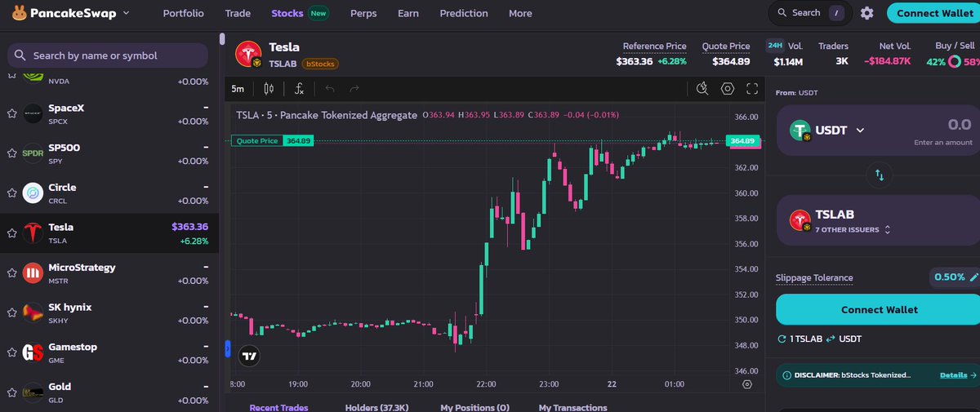Screen dimensions: 980x412
Task: Collapse the stock list panel handle
Action: (227, 349)
